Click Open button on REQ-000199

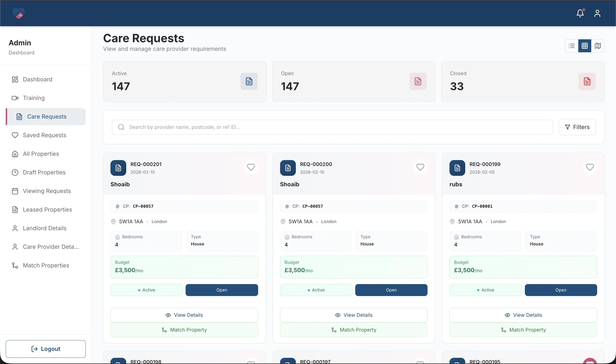tap(561, 290)
